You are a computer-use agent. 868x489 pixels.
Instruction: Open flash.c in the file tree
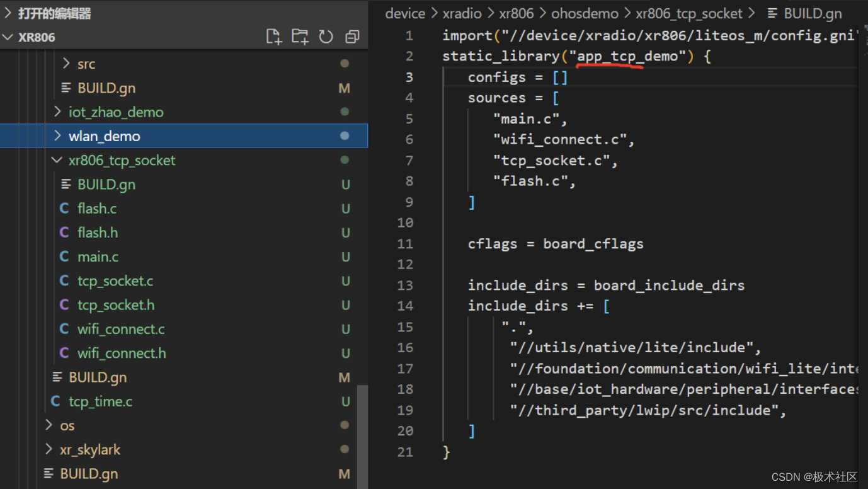point(97,209)
